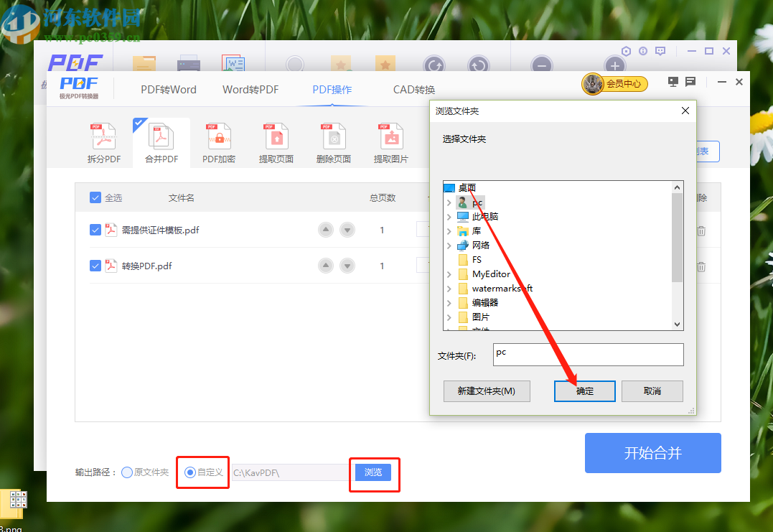Image resolution: width=773 pixels, height=532 pixels.
Task: Switch to the PDF转Word tab
Action: pos(169,89)
